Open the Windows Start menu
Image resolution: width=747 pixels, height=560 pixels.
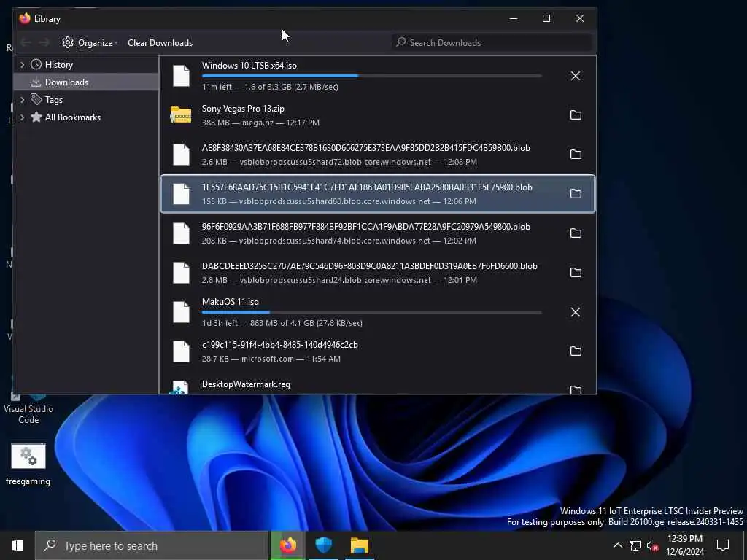[18, 545]
